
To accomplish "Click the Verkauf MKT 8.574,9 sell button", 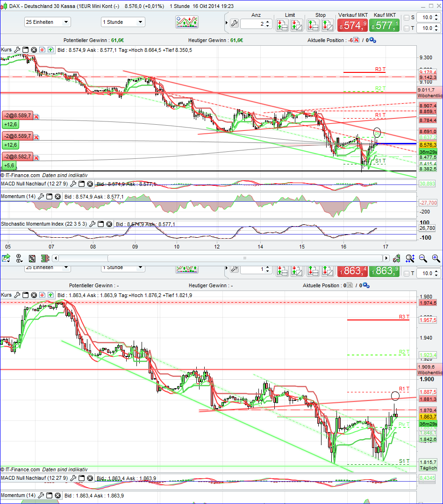I will [x=353, y=24].
